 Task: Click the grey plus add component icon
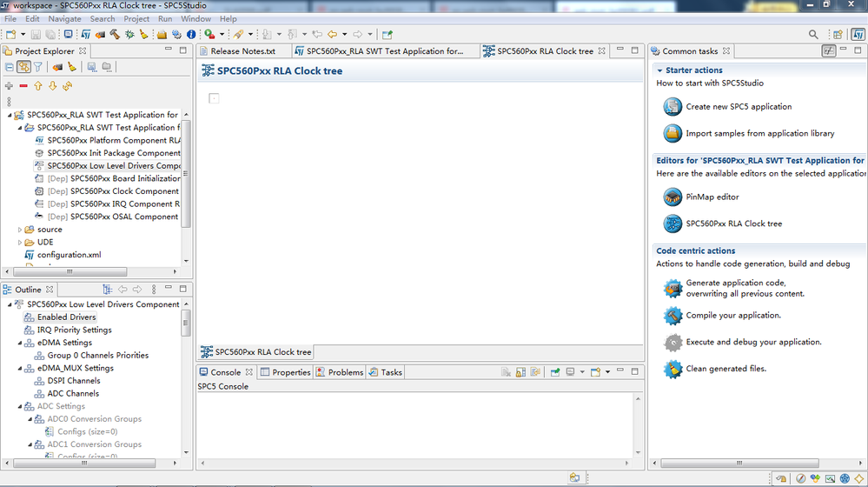[9, 86]
